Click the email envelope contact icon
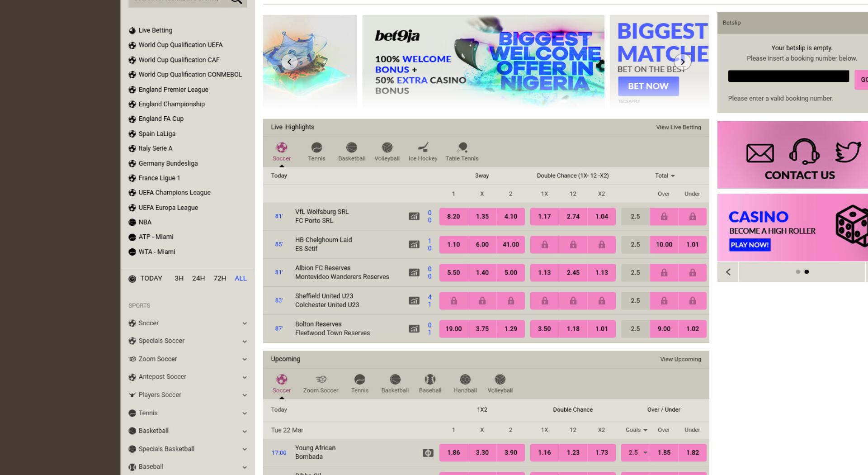Screen dimensions: 868x475 point(760,153)
